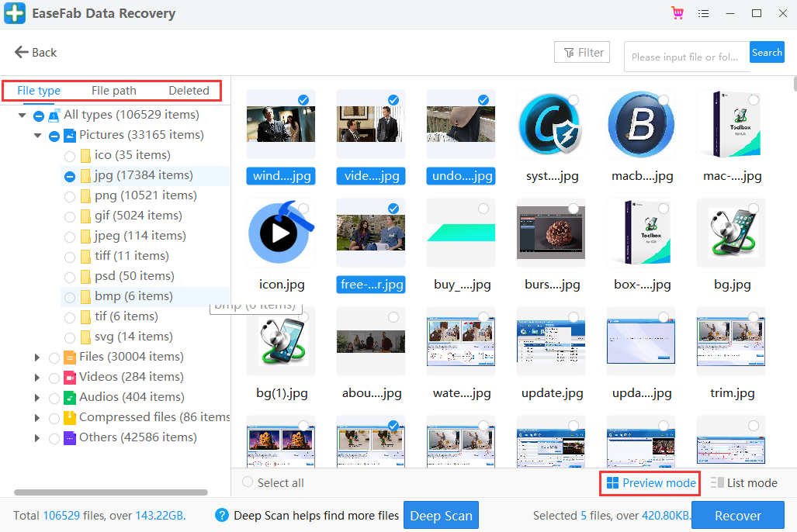Image resolution: width=797 pixels, height=532 pixels.
Task: Expand the Others (42586 items) node
Action: 37,437
